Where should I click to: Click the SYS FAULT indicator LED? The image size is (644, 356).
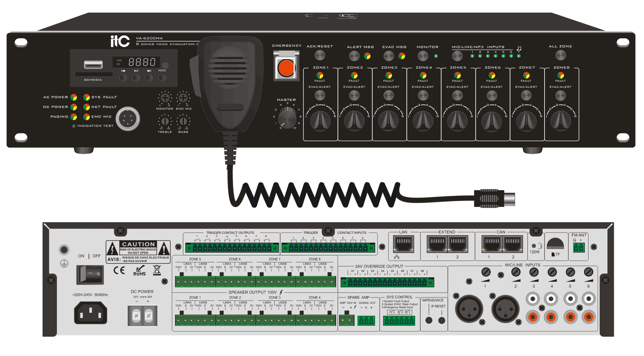click(x=86, y=97)
